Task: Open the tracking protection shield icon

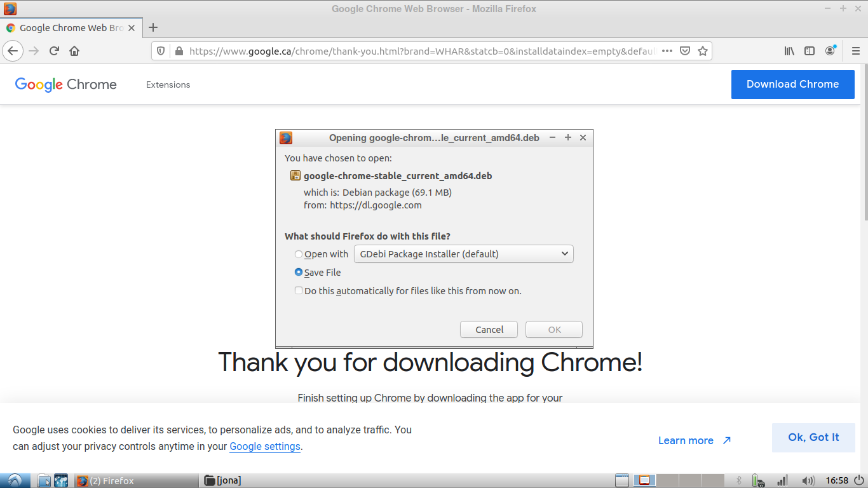Action: tap(161, 51)
